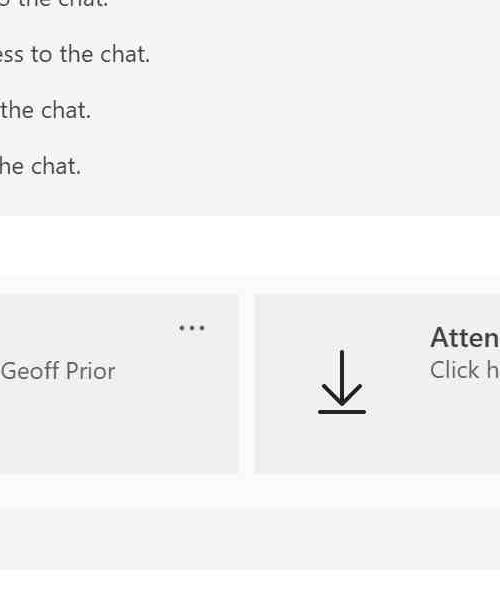Click the partially cut-off top chat line

54,4
